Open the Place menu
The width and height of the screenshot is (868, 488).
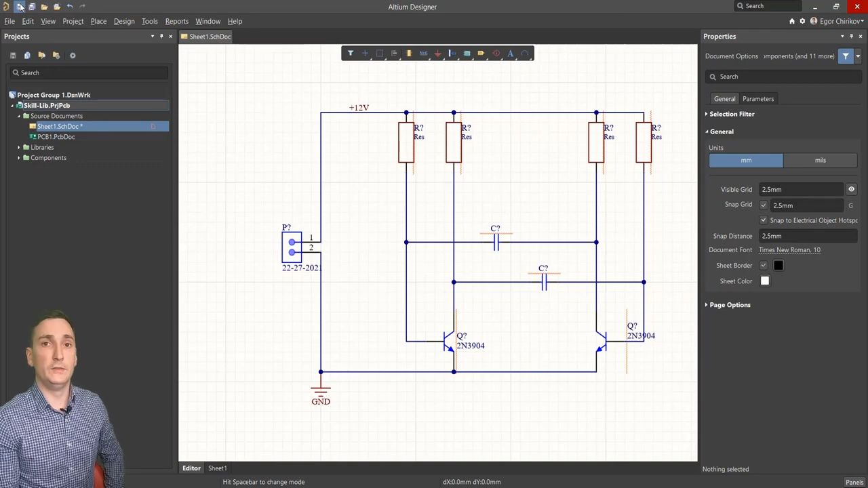point(98,21)
